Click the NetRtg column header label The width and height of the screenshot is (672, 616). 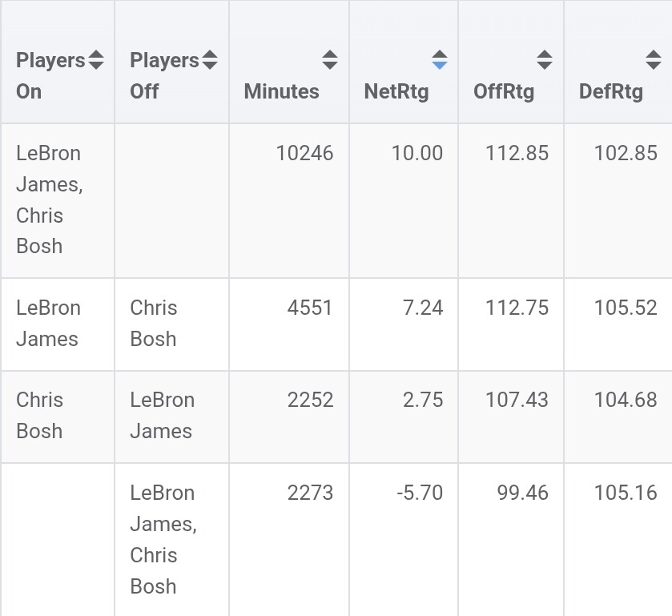coord(396,92)
